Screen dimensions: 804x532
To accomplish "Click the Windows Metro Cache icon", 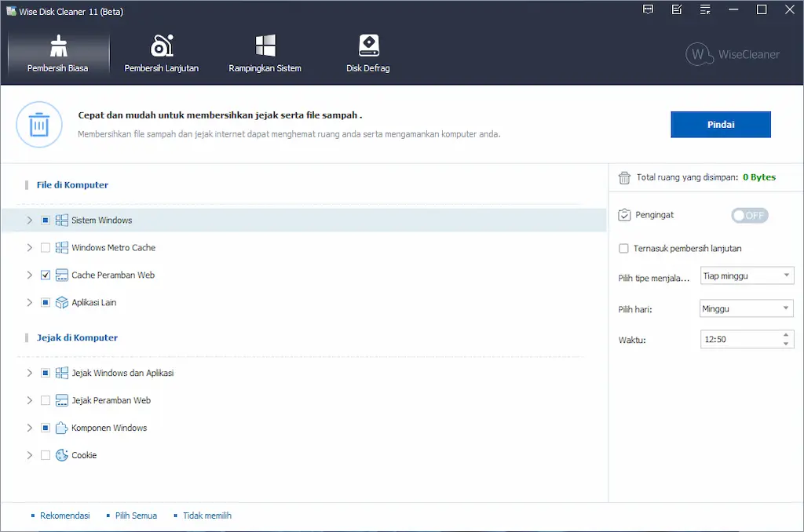I will pos(61,247).
